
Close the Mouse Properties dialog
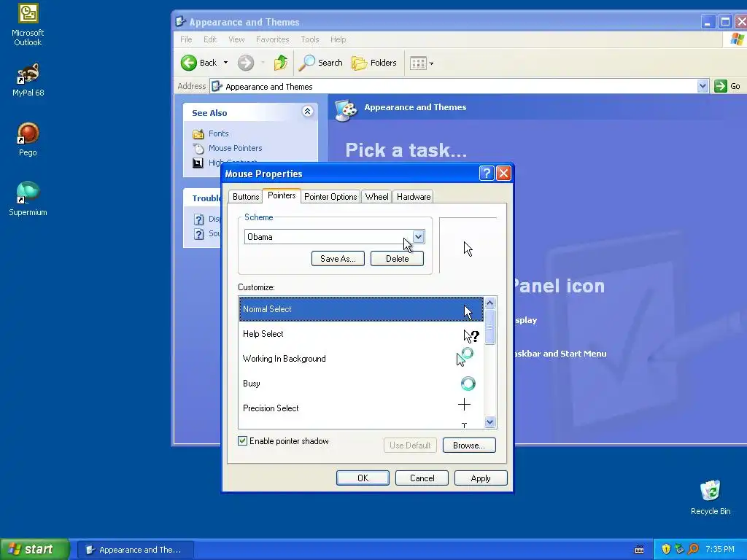[x=503, y=173]
